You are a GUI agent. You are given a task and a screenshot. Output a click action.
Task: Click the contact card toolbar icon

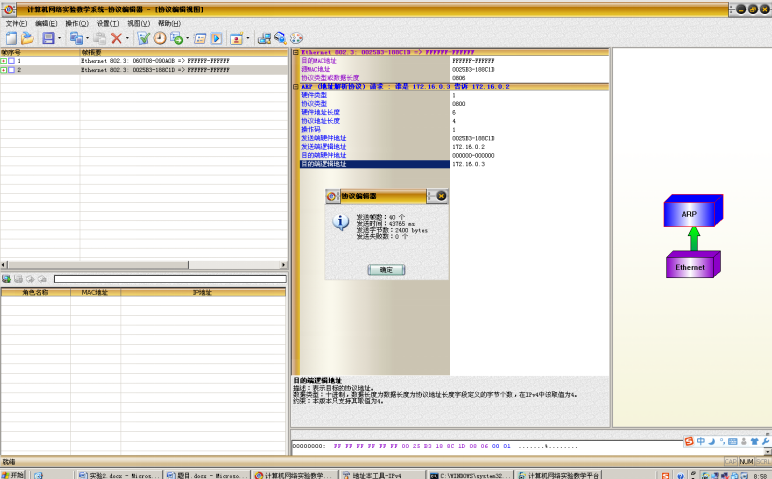pos(236,38)
